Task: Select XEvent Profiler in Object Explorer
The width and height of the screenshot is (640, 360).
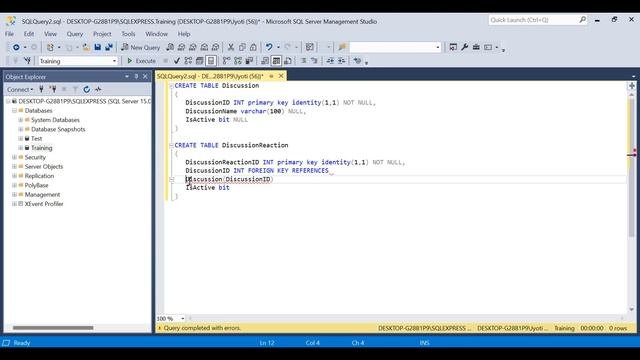Action: click(x=44, y=204)
